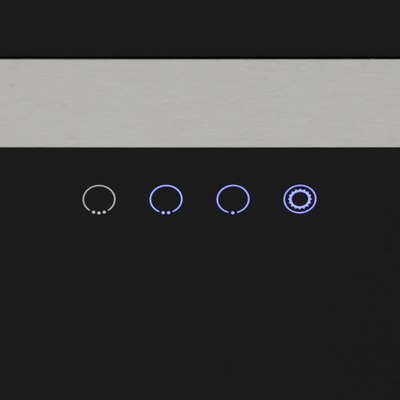Enable speed level three touch button
The height and width of the screenshot is (400, 400).
[x=99, y=199]
